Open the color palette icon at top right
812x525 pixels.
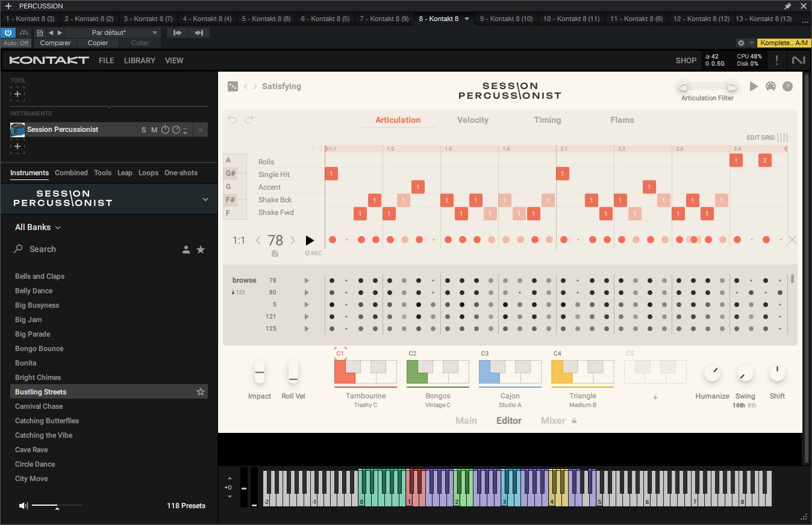[770, 87]
